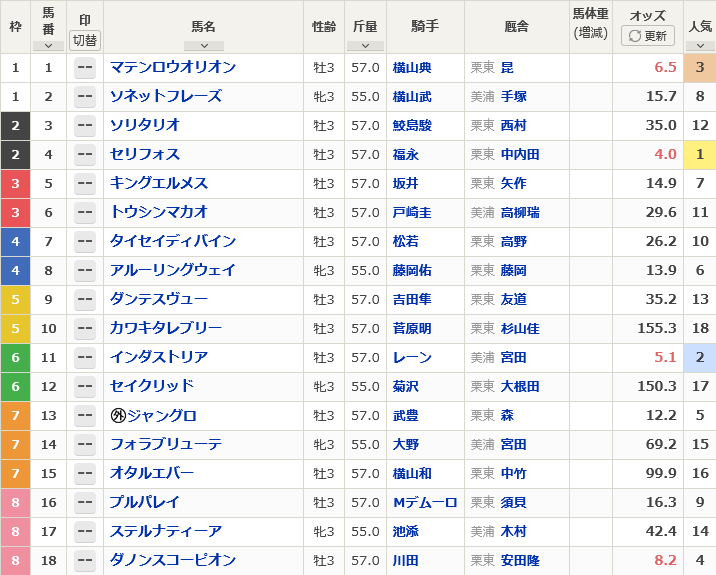Screen dimensions: 716x575
Task: Open horse page for インダストリア
Action: [159, 357]
